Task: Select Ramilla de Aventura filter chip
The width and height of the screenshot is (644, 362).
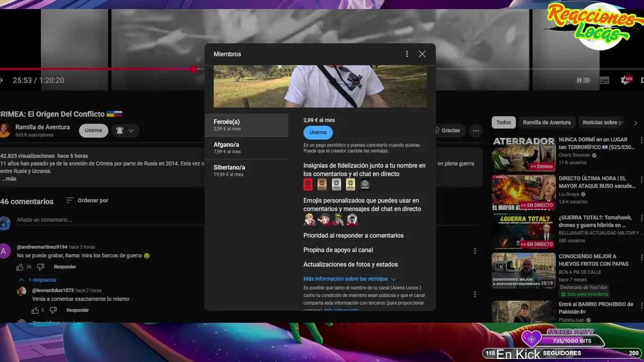Action: (x=547, y=122)
